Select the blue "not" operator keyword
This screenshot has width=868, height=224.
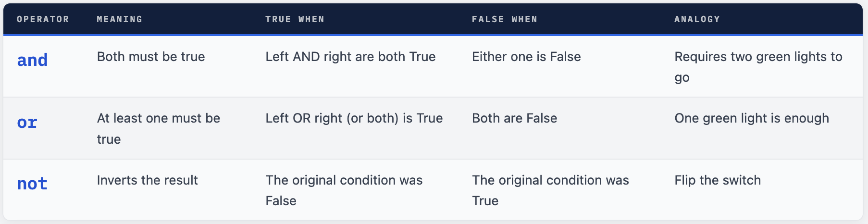[32, 184]
